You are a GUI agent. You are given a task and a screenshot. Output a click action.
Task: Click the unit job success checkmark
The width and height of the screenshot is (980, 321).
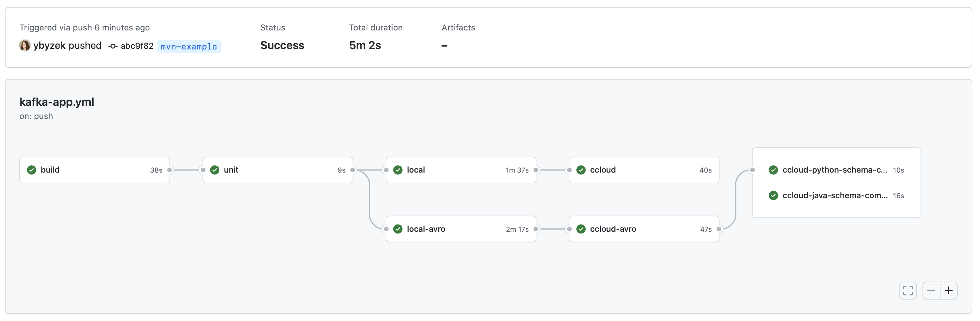pyautogui.click(x=215, y=170)
